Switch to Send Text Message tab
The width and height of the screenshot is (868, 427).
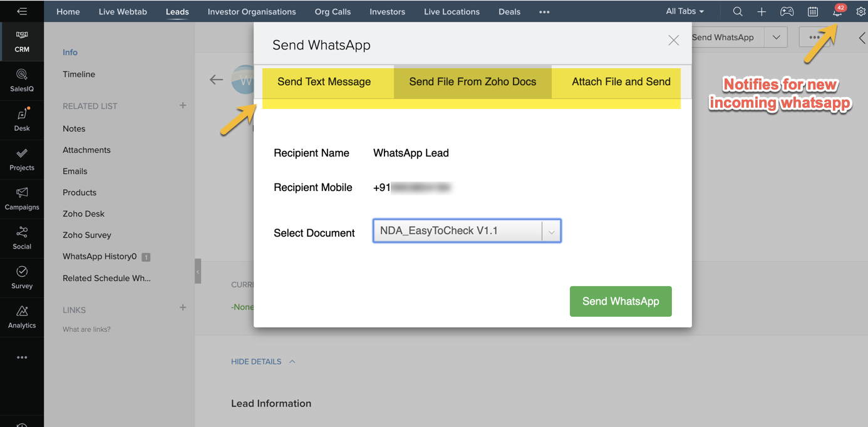coord(324,82)
